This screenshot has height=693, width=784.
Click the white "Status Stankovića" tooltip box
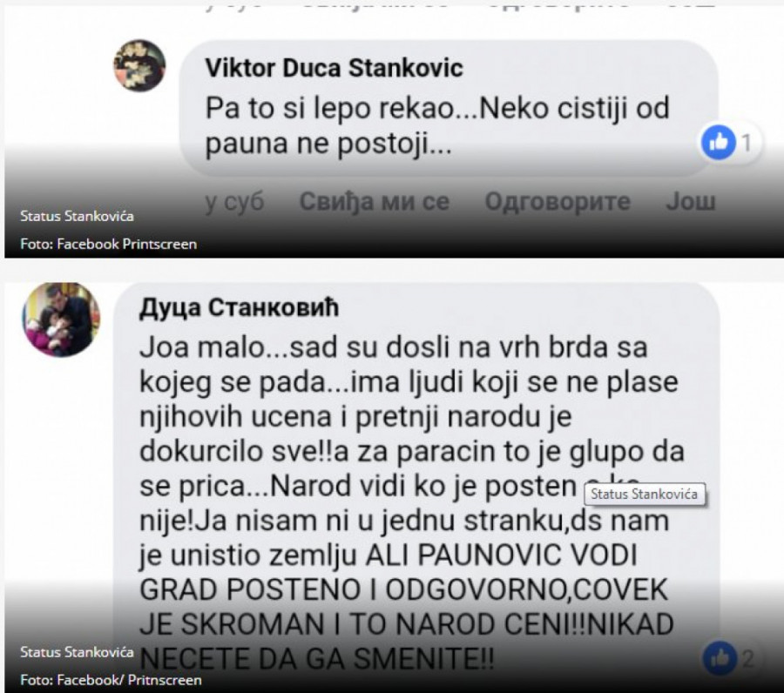(645, 495)
